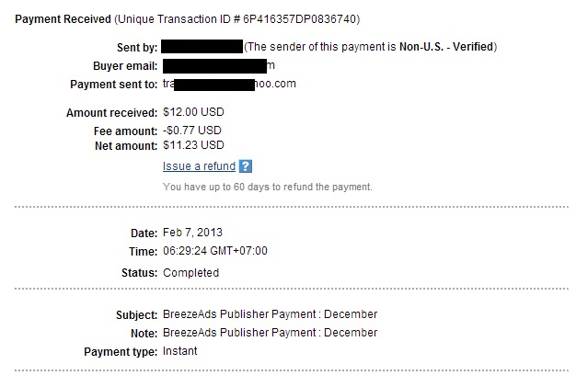Select the $11.23 USD net amount
The image size is (588, 387).
point(193,145)
